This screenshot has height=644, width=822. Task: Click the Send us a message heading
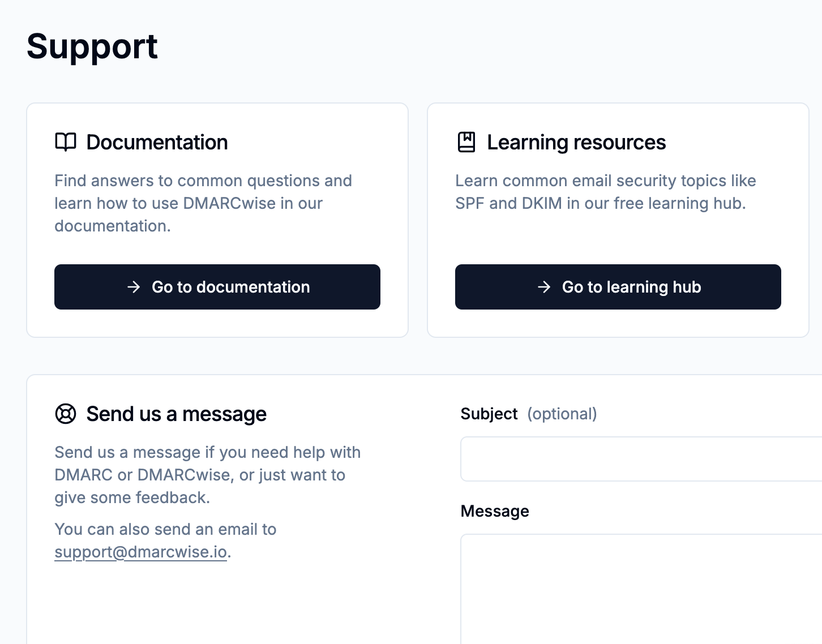pos(176,414)
